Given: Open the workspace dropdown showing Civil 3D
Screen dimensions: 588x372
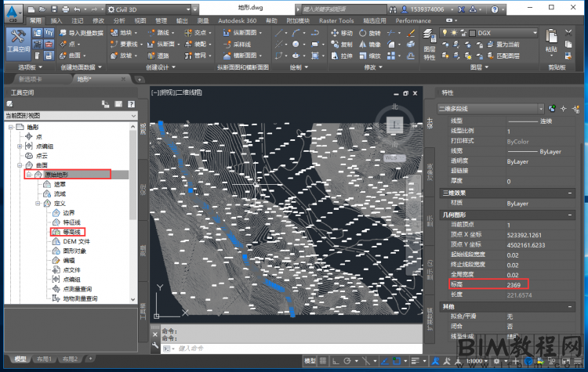Looking at the screenshot, I should (149, 9).
